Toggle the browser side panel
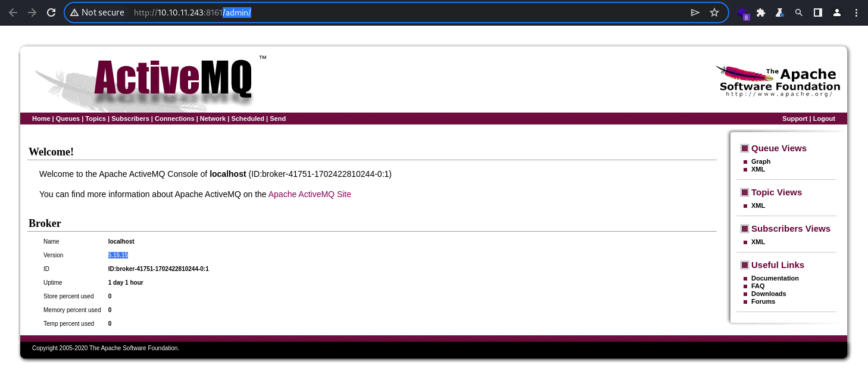 [818, 13]
